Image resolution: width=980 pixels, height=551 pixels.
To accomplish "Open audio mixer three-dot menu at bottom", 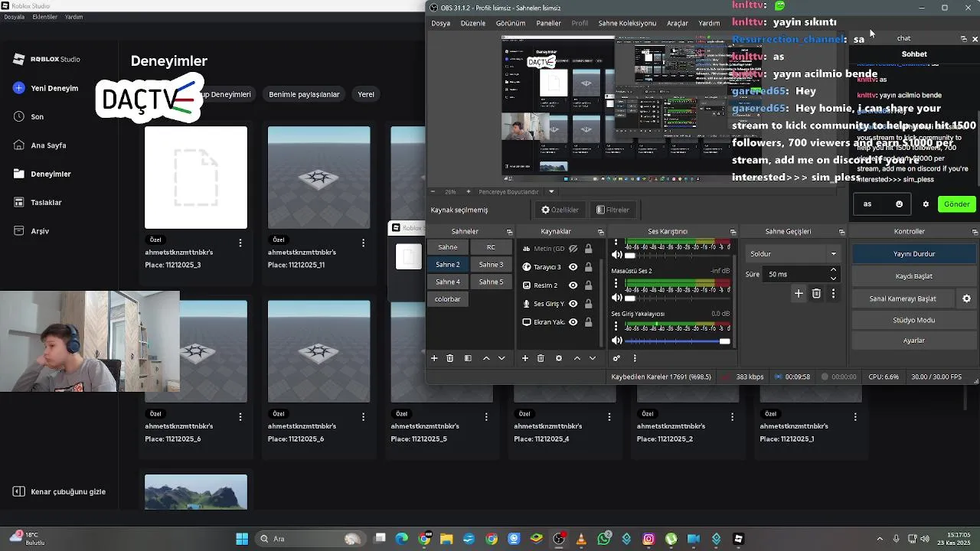I will [635, 358].
